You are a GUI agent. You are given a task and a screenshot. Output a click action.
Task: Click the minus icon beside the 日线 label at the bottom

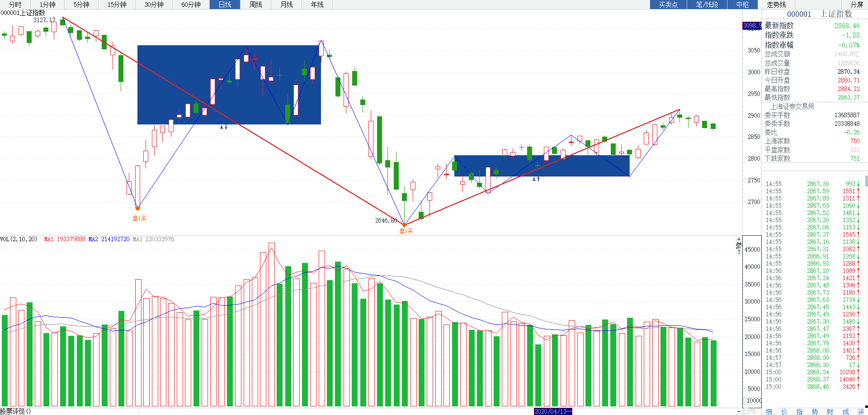tap(739, 411)
